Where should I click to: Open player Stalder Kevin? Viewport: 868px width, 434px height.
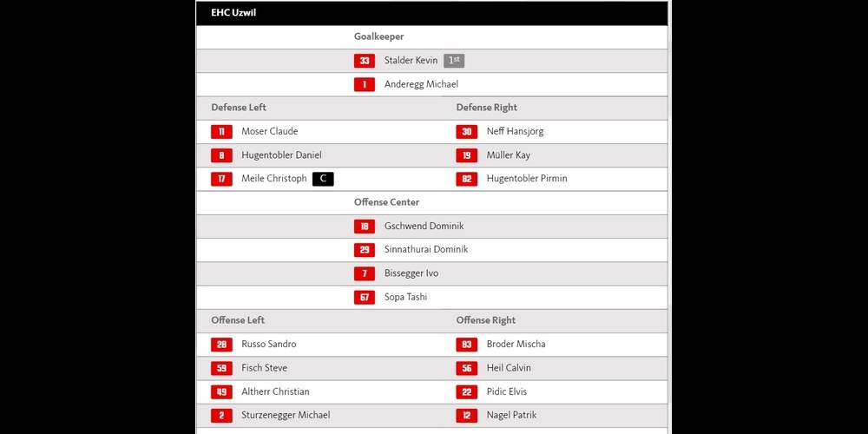[x=411, y=61]
